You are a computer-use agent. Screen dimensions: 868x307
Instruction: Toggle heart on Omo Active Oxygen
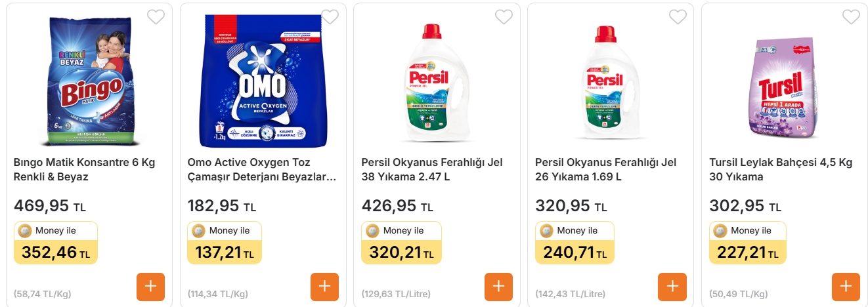point(330,17)
